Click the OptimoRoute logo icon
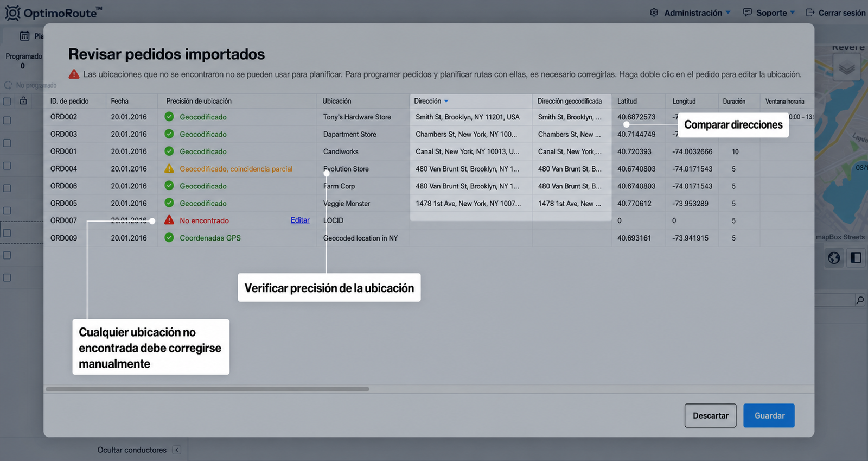Screen dimensions: 868x461 12,12
